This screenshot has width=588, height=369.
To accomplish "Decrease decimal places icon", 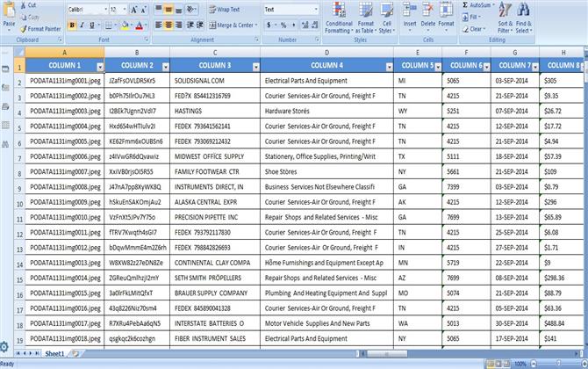I will [x=315, y=25].
